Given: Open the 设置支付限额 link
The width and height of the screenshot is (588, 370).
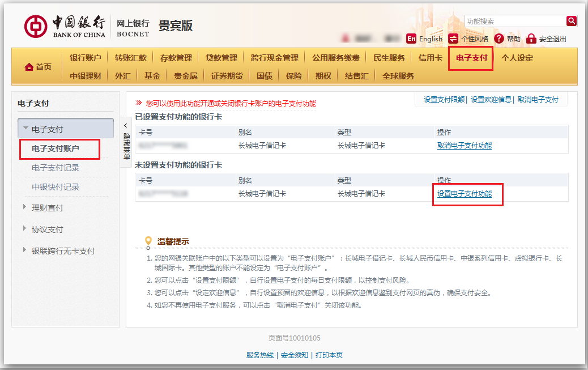Looking at the screenshot, I should pos(444,100).
